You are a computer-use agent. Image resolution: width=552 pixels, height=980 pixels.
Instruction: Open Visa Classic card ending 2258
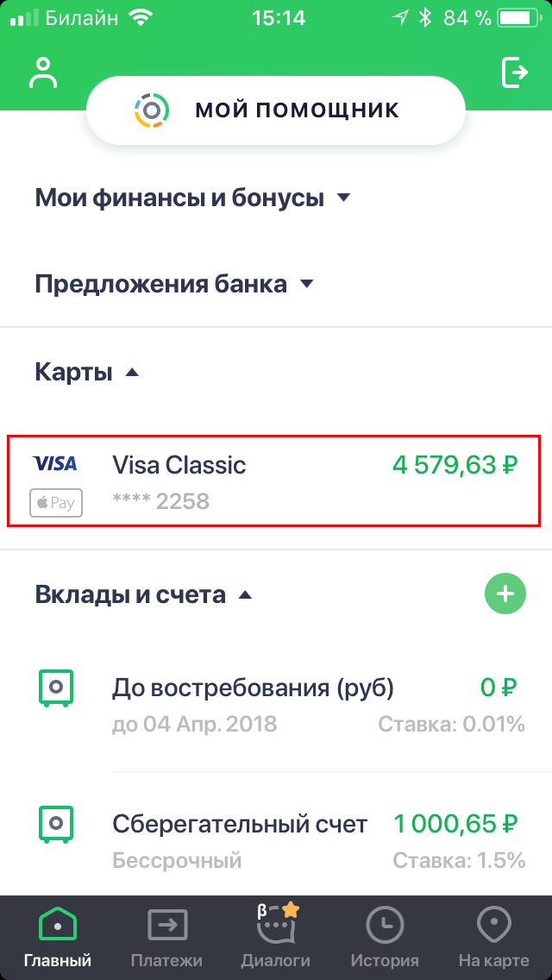tap(276, 481)
